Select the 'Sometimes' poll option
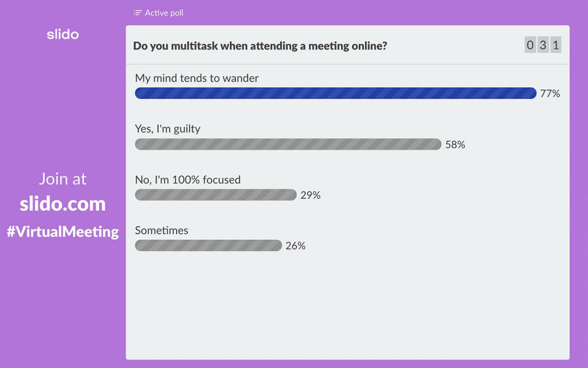This screenshot has height=368, width=588. [162, 230]
